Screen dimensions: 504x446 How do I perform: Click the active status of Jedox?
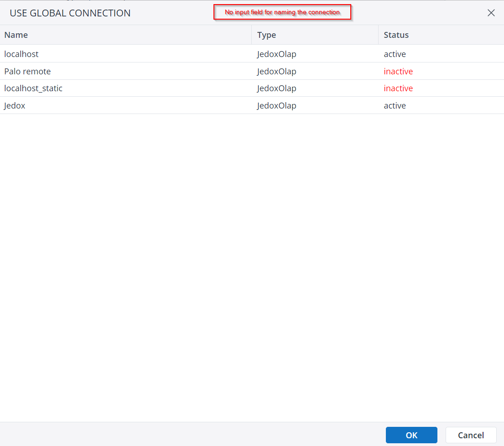pos(395,105)
